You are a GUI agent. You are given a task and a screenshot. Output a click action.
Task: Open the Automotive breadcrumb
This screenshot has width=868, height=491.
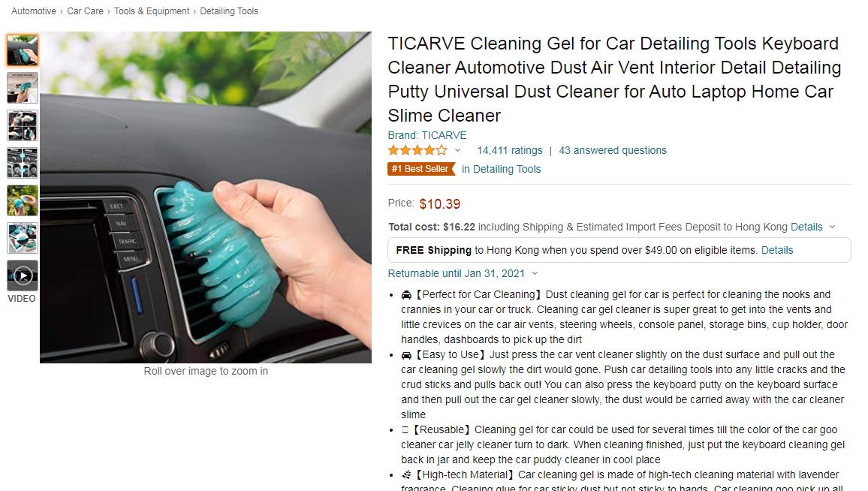(x=34, y=11)
